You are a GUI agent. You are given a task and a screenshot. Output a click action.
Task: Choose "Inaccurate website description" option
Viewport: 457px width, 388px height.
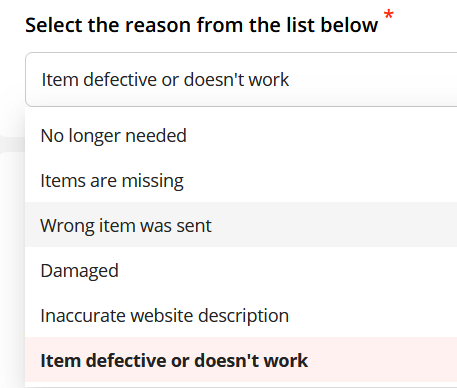(x=241, y=316)
